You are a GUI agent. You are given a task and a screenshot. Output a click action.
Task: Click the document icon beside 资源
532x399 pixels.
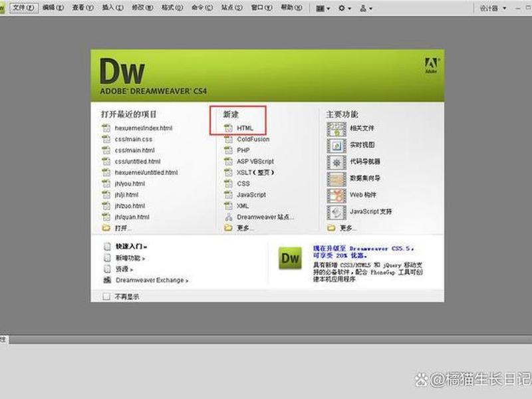(x=107, y=269)
